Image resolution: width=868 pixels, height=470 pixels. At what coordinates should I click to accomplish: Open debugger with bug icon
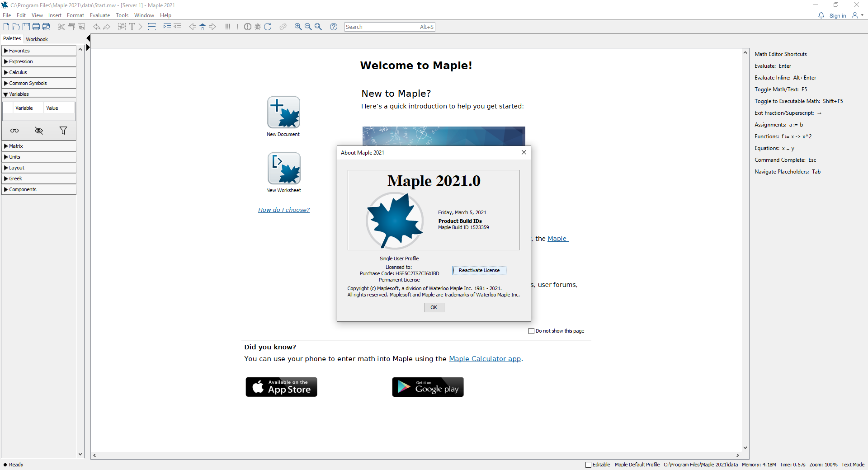[258, 27]
